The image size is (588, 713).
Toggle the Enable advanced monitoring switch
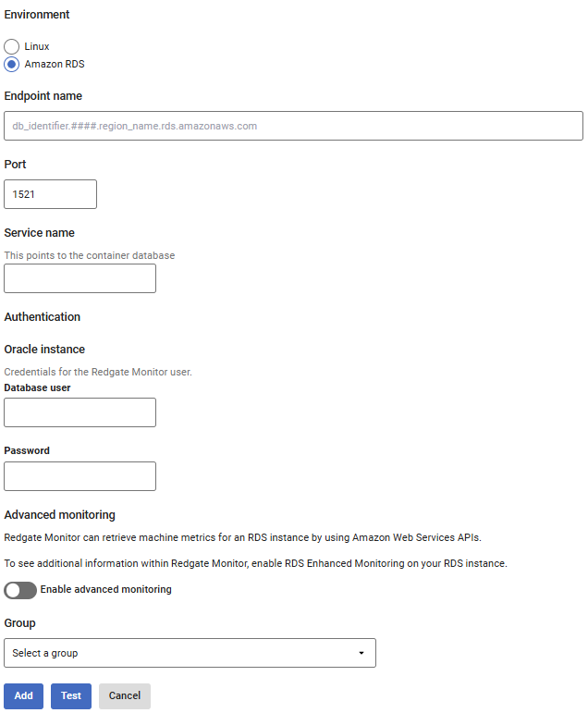coord(20,590)
